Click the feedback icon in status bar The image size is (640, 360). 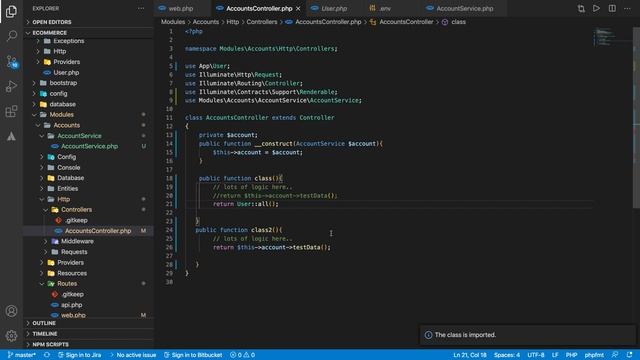point(615,355)
